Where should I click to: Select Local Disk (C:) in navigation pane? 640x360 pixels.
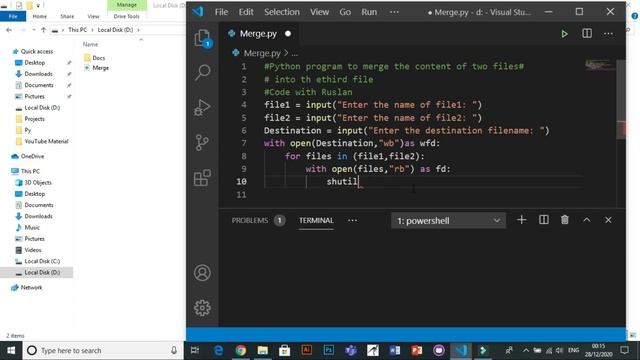(x=42, y=261)
